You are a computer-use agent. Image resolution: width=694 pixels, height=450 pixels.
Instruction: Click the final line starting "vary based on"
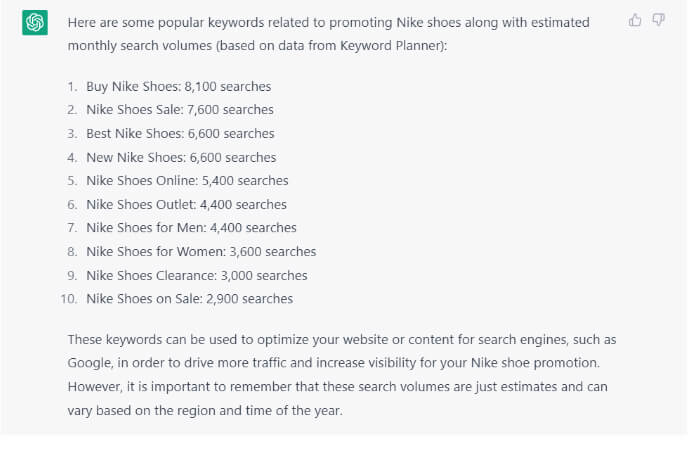(205, 409)
